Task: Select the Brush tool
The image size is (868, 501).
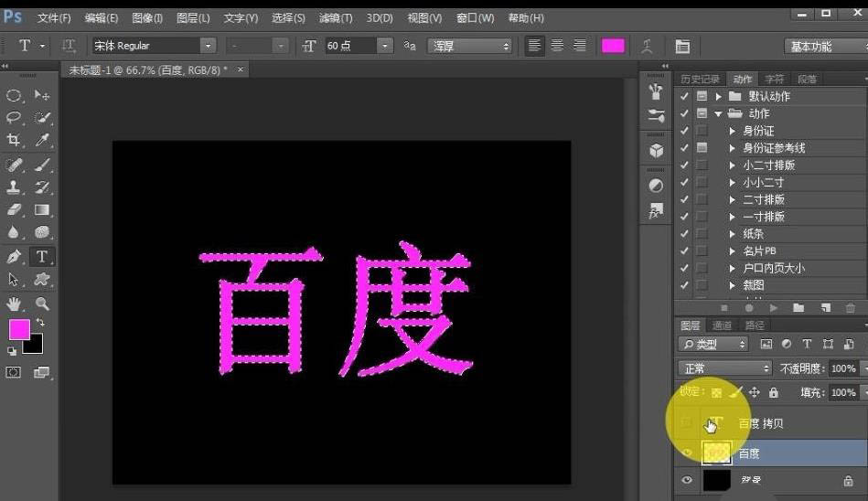Action: 42,165
